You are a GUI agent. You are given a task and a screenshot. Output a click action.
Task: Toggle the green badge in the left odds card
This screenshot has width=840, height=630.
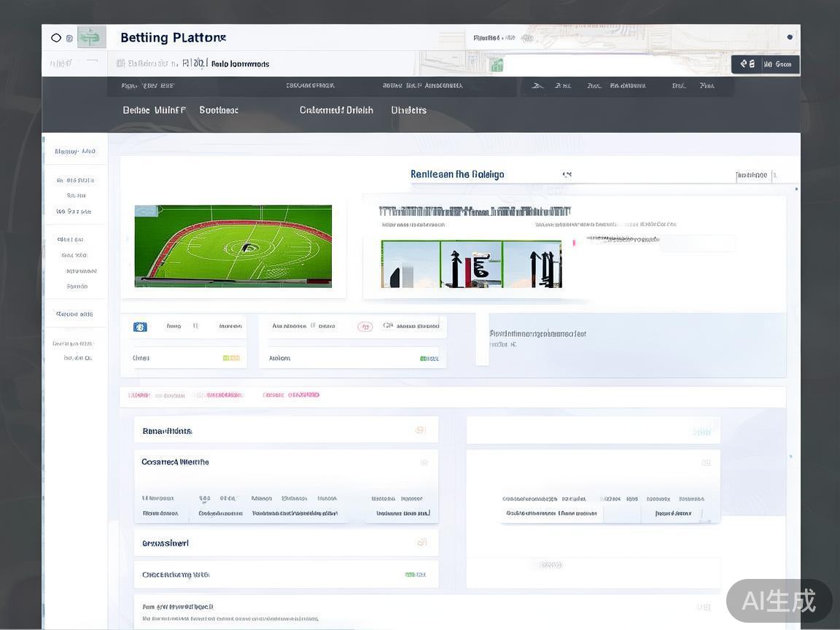click(231, 358)
